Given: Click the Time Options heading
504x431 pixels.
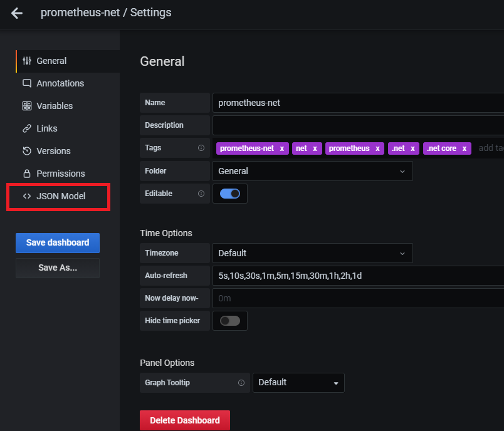Looking at the screenshot, I should pyautogui.click(x=166, y=233).
